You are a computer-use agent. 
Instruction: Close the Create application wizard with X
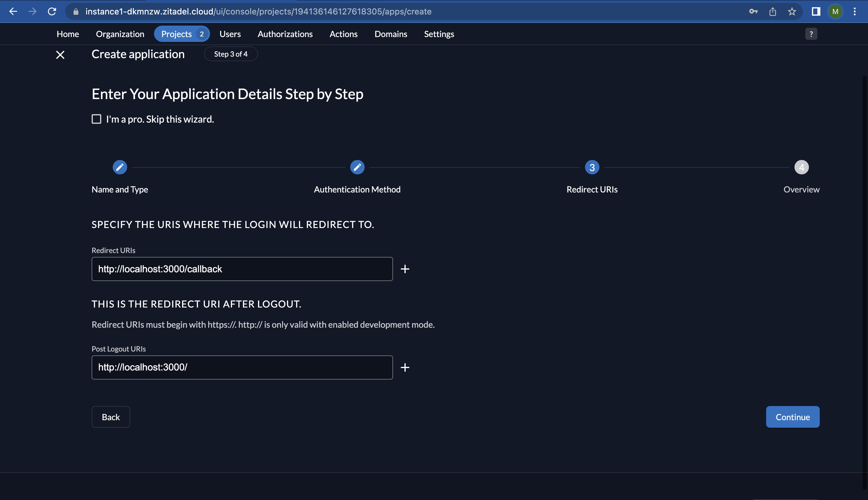[x=60, y=55]
